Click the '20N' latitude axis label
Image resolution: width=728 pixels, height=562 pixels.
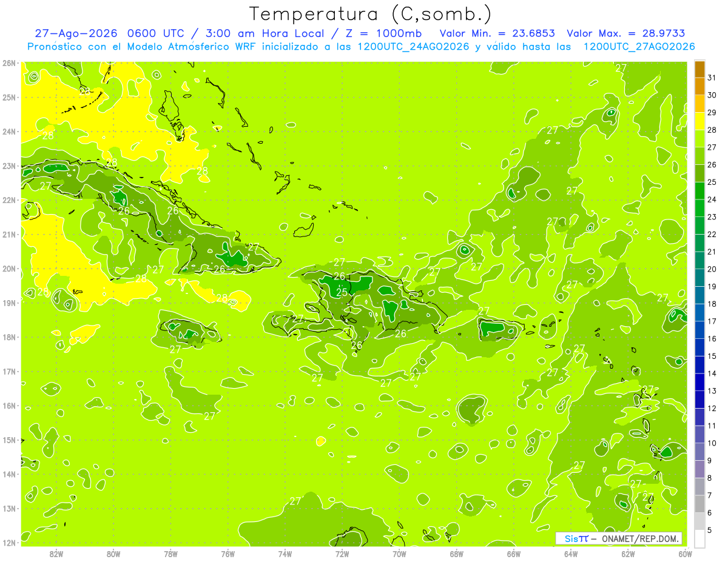[9, 269]
